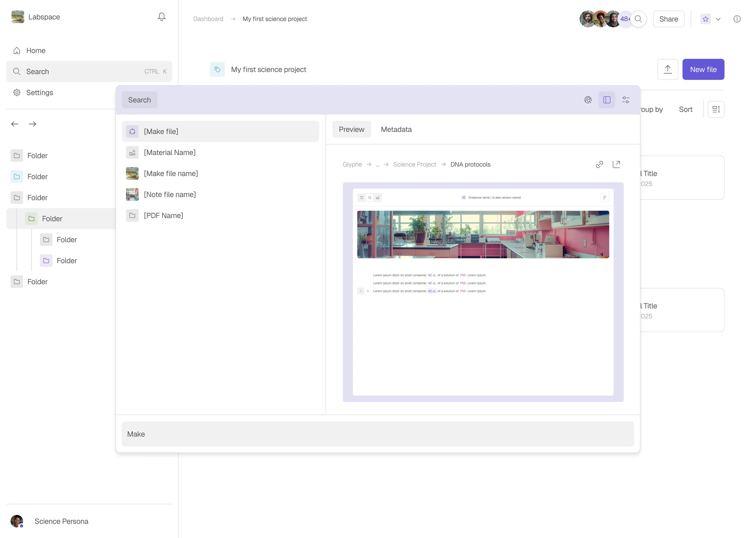Expand the ellipsis breadcrumb in preview
Image resolution: width=756 pixels, height=538 pixels.
pos(377,165)
